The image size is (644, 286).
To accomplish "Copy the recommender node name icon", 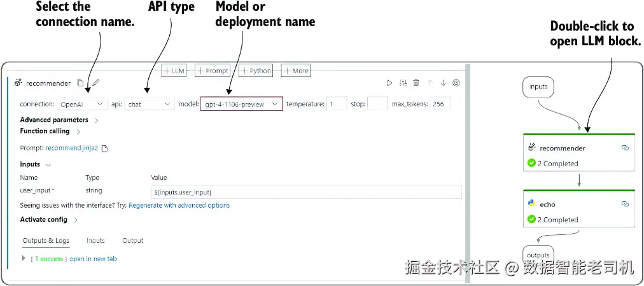I will pos(80,83).
